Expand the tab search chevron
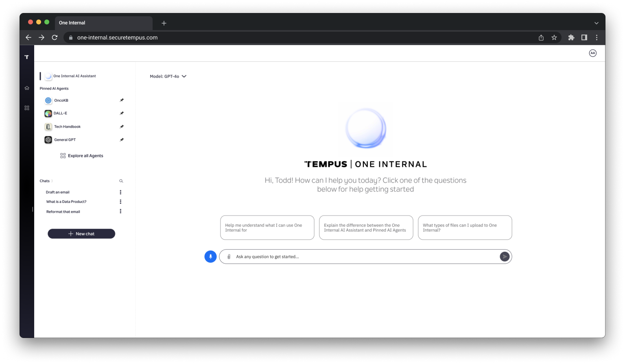625x364 pixels. 597,23
